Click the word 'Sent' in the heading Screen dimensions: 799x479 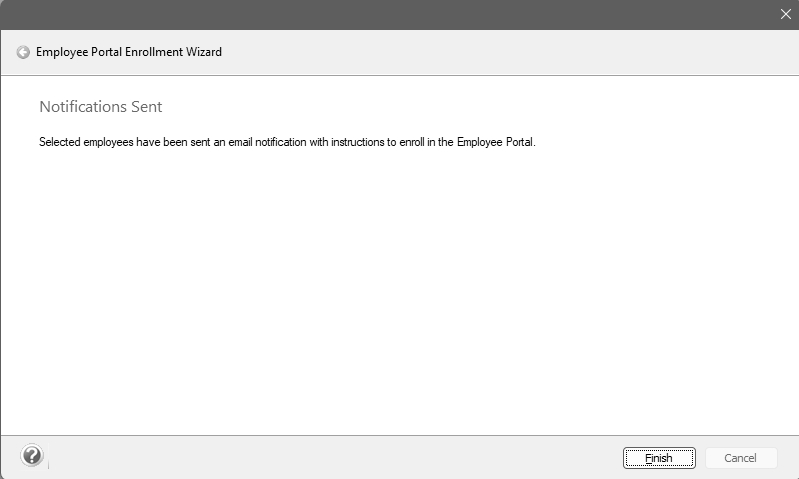146,107
